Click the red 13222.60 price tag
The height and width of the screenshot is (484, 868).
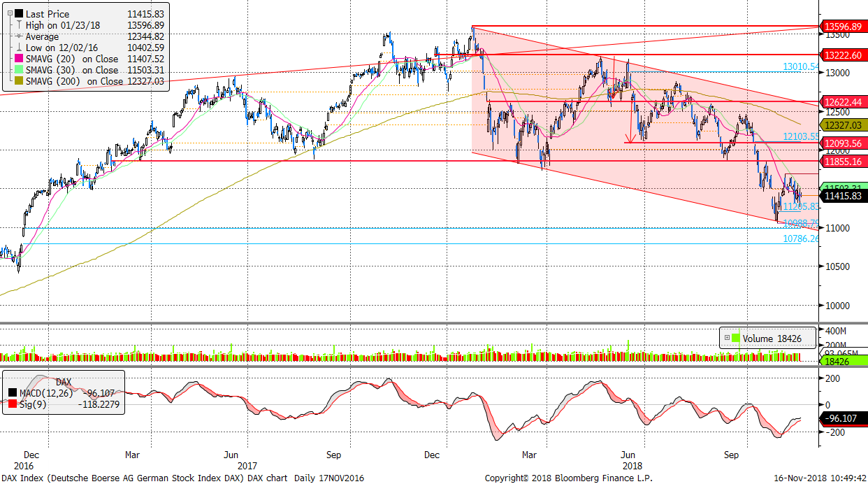tap(844, 55)
